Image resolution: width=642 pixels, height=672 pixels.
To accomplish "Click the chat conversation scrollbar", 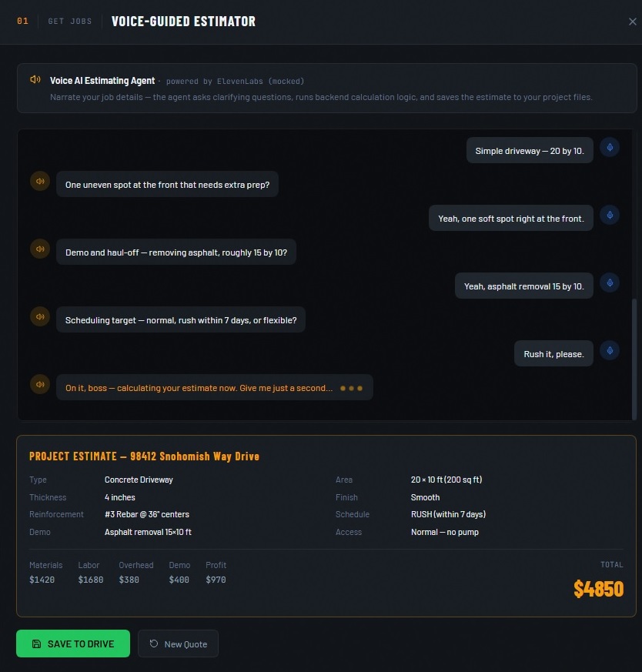I will tap(634, 358).
